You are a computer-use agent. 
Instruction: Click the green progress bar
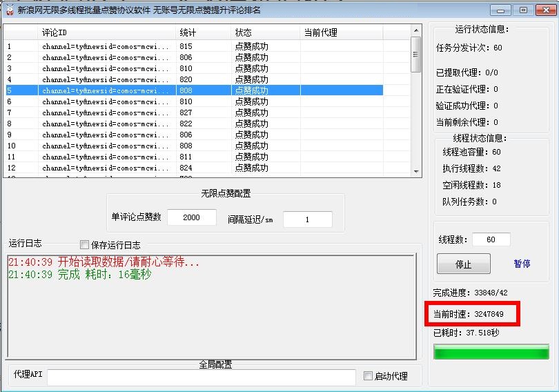click(x=491, y=352)
